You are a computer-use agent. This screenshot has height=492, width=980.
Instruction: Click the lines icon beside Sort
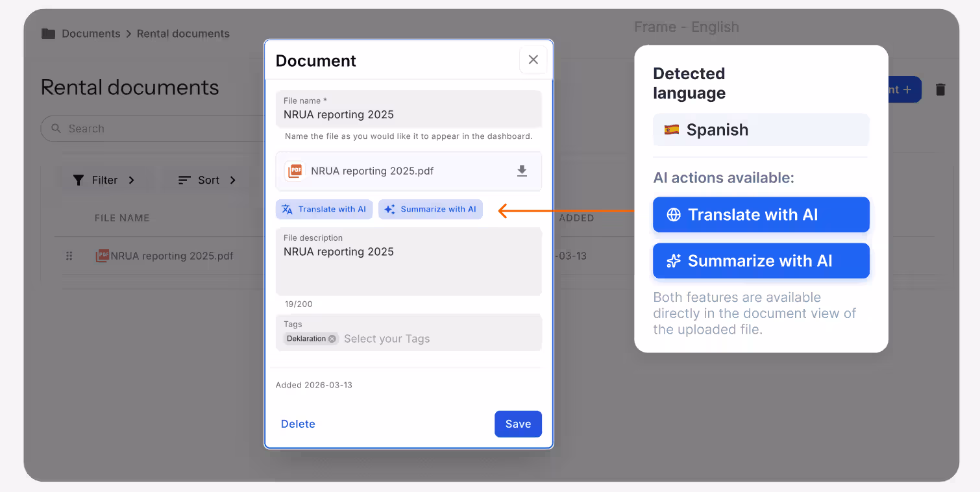(x=184, y=180)
